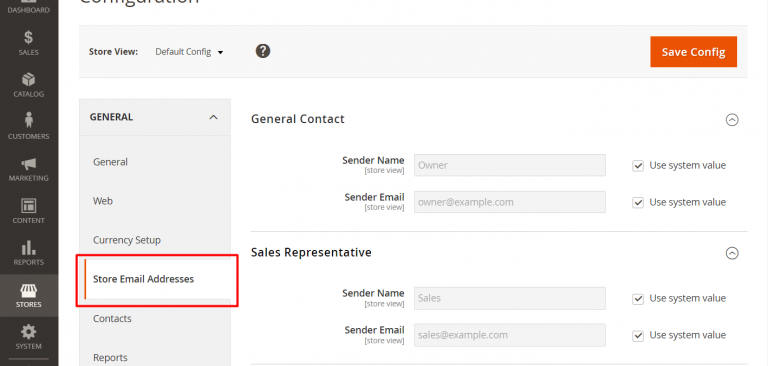Click the Sales Representative Sender Email field

tap(510, 335)
